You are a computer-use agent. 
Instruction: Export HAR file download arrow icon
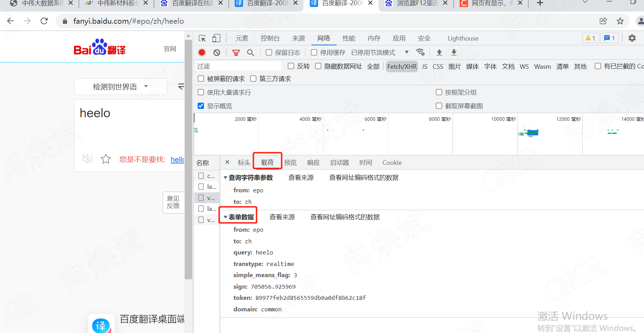(454, 52)
